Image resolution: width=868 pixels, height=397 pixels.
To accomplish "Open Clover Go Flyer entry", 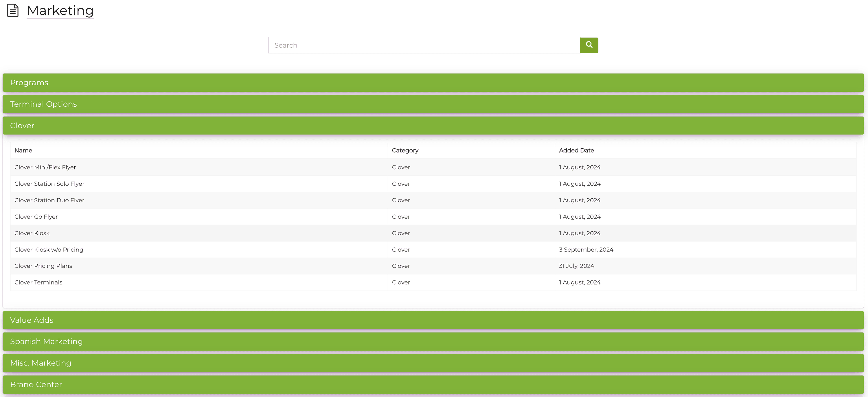I will (36, 217).
